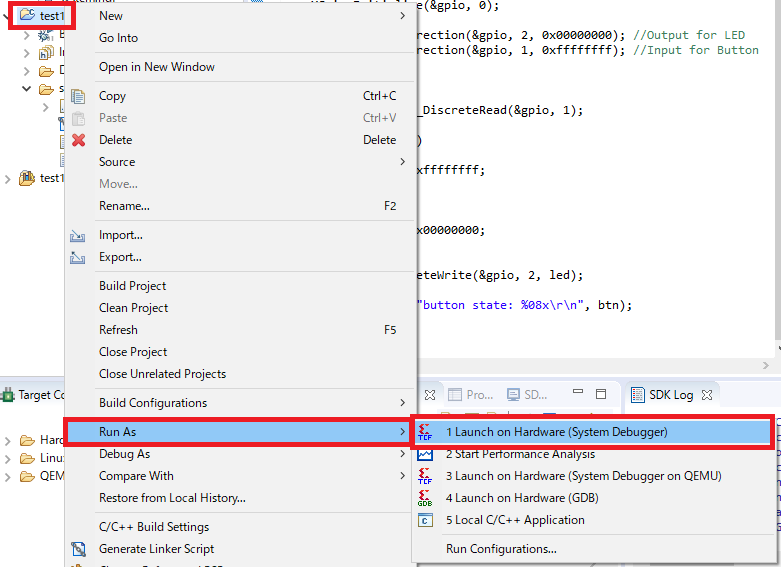
Task: Click the Copy icon in context menu
Action: tap(78, 96)
